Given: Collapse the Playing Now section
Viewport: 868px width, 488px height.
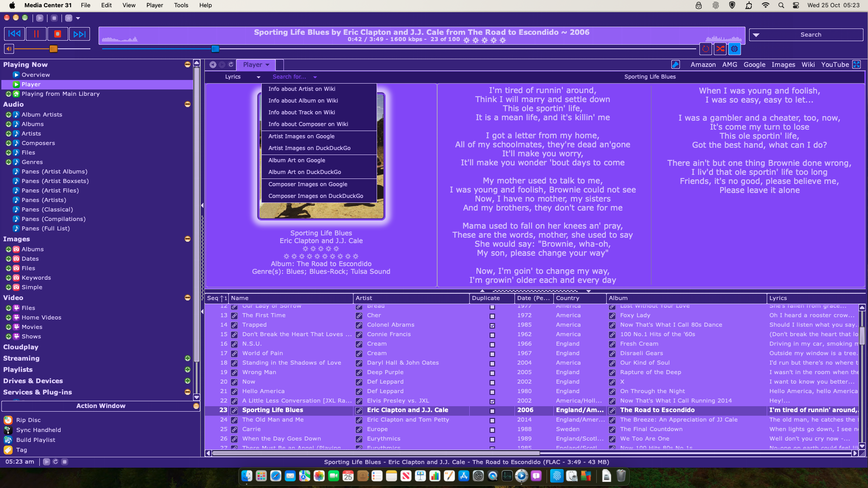Looking at the screenshot, I should click(188, 65).
